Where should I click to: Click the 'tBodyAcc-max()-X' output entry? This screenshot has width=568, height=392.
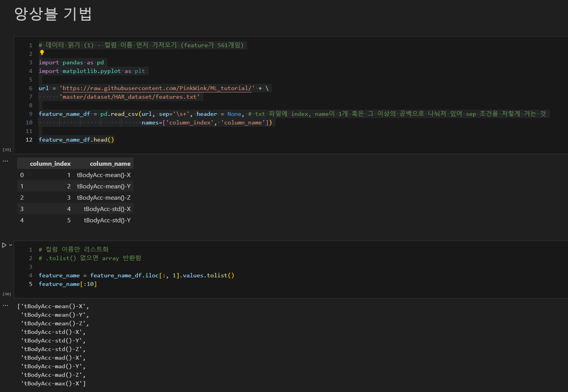click(53, 383)
